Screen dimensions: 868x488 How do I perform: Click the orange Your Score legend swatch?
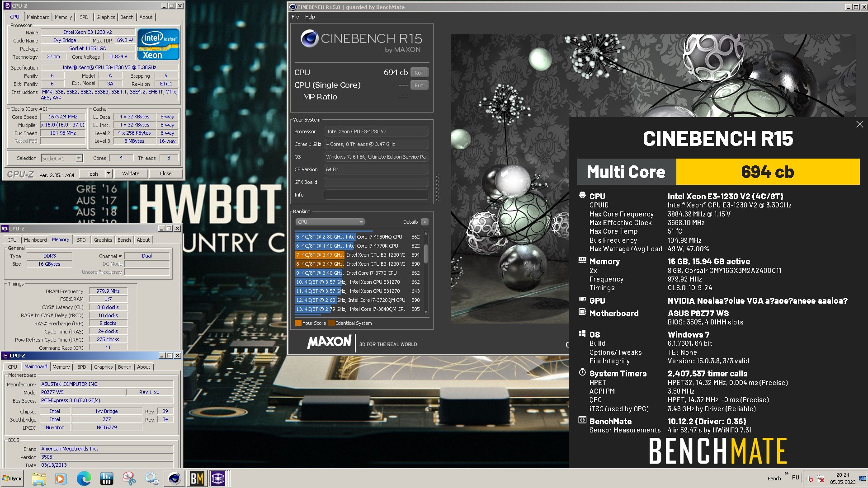pos(298,323)
